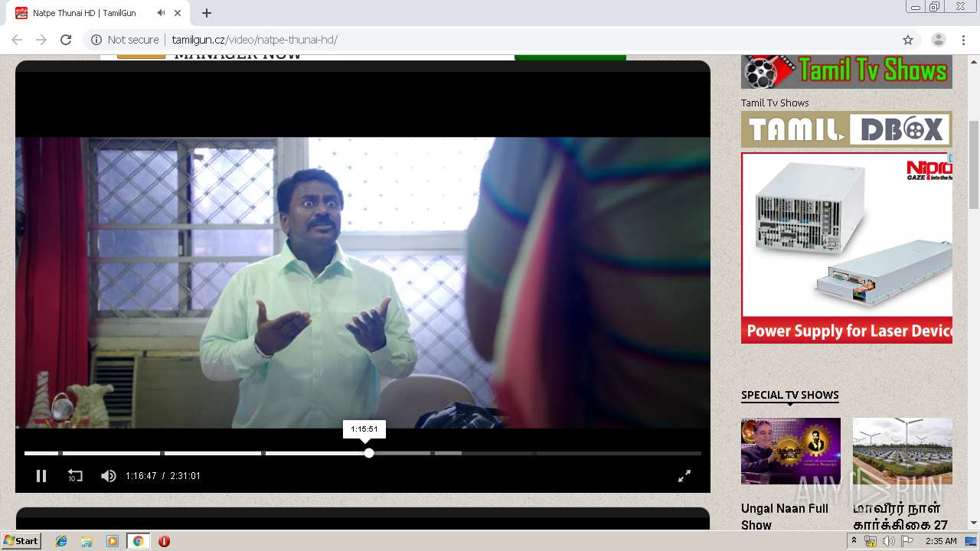Open Action Center flag icon
The image size is (980, 551).
pyautogui.click(x=906, y=541)
